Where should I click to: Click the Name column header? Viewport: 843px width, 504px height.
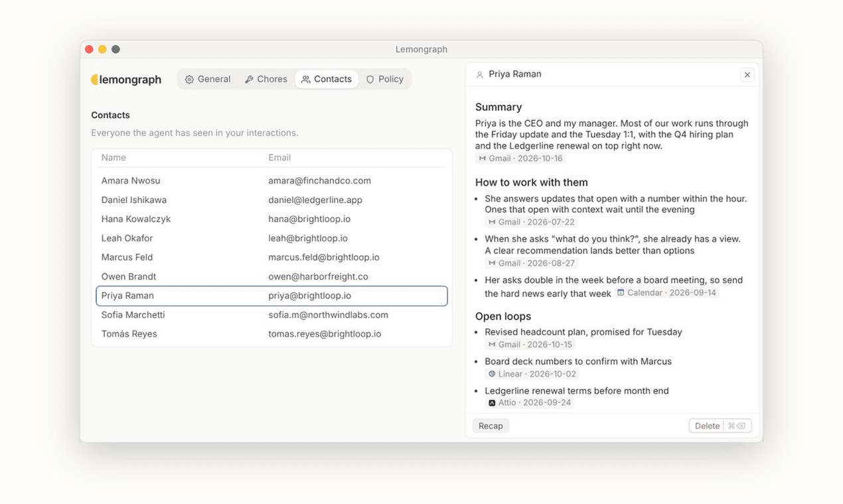114,158
